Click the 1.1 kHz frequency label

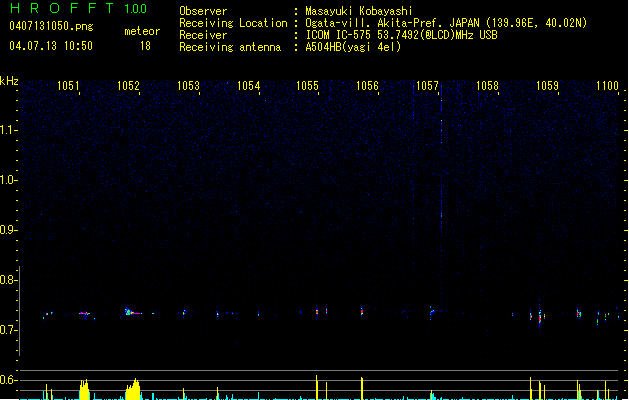8,130
